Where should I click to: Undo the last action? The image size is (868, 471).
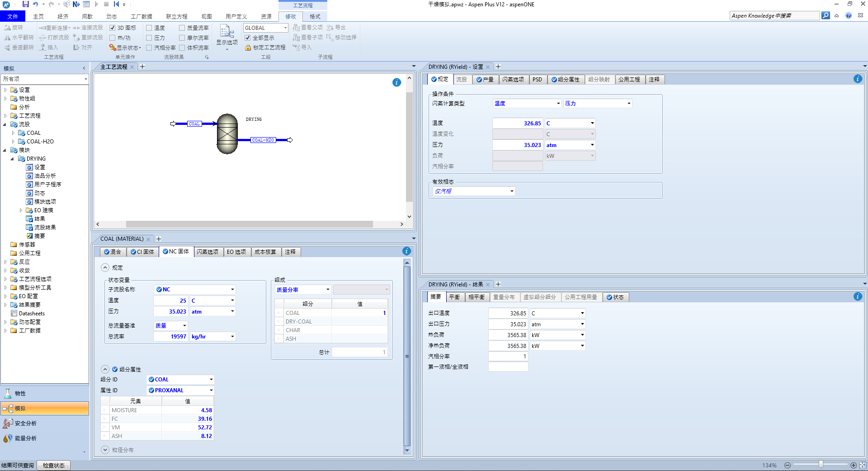35,4
